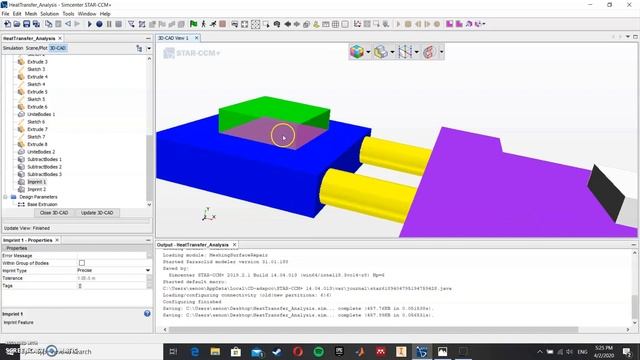Viewport: 640px width, 360px height.
Task: Select SubtractBodies 3 in the tree
Action: (44, 174)
